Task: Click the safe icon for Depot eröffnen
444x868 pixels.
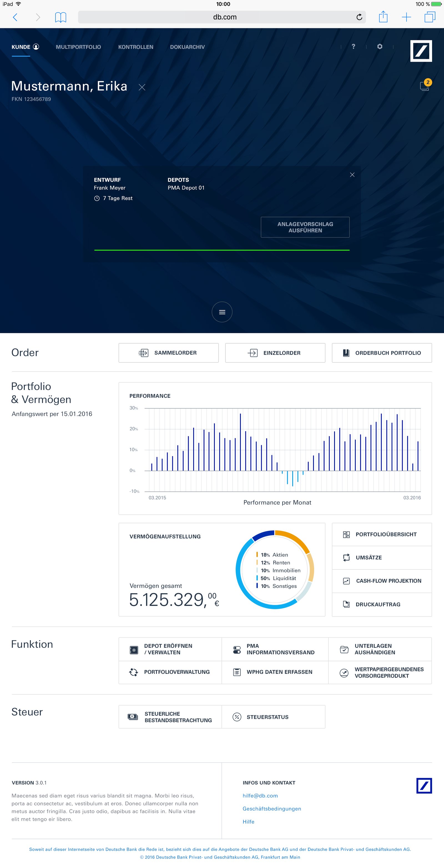Action: (x=134, y=650)
